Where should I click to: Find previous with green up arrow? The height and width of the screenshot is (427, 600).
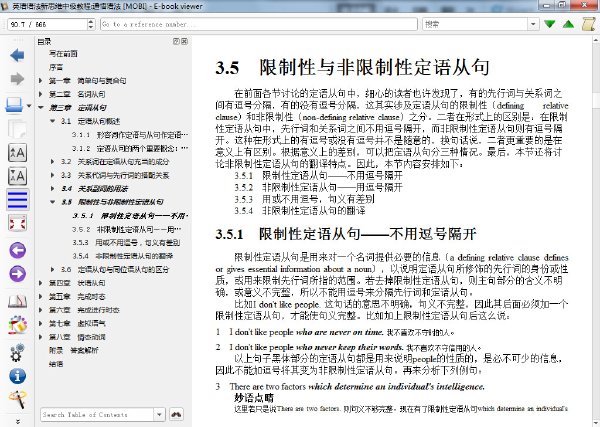(569, 24)
